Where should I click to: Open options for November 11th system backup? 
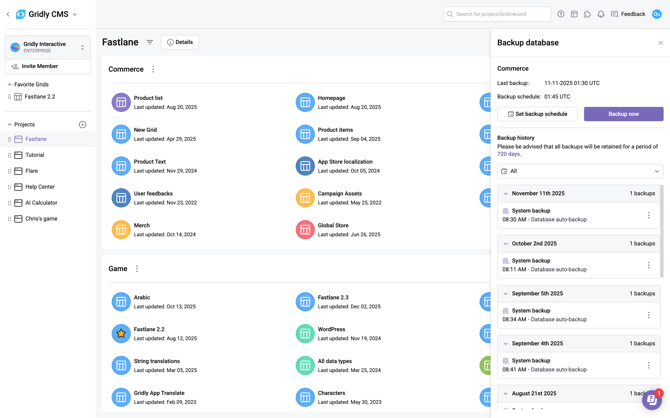click(x=648, y=215)
